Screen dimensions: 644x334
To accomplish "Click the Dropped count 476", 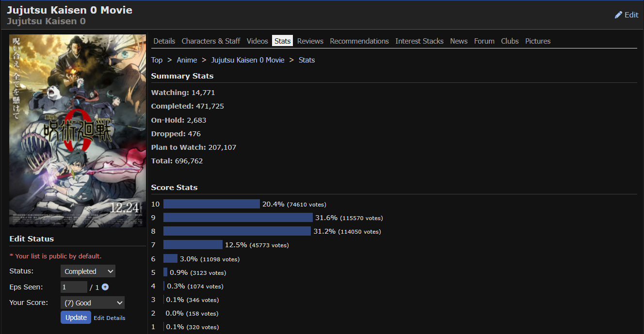I will tap(194, 134).
